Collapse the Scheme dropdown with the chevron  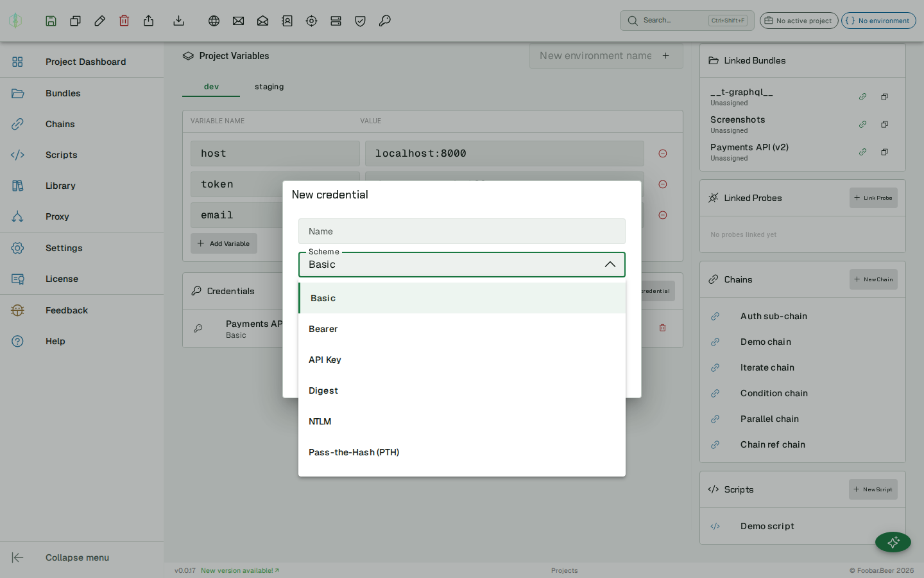(x=610, y=265)
